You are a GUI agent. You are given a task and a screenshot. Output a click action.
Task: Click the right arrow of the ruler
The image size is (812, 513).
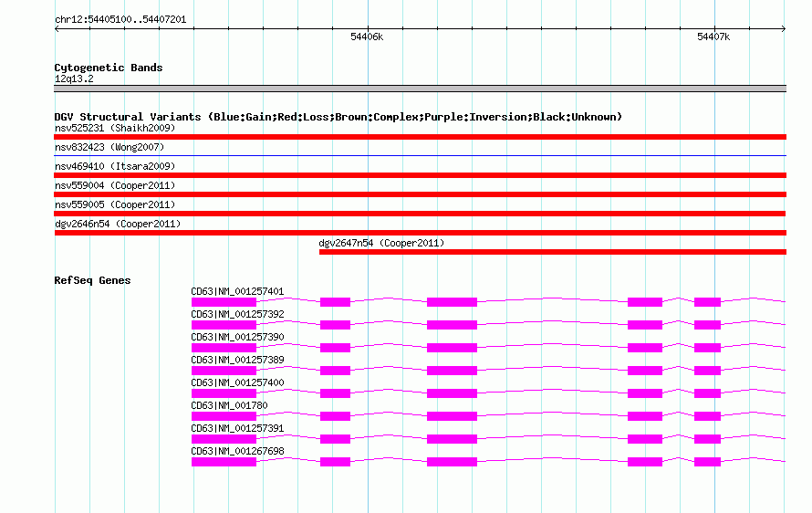[784, 29]
